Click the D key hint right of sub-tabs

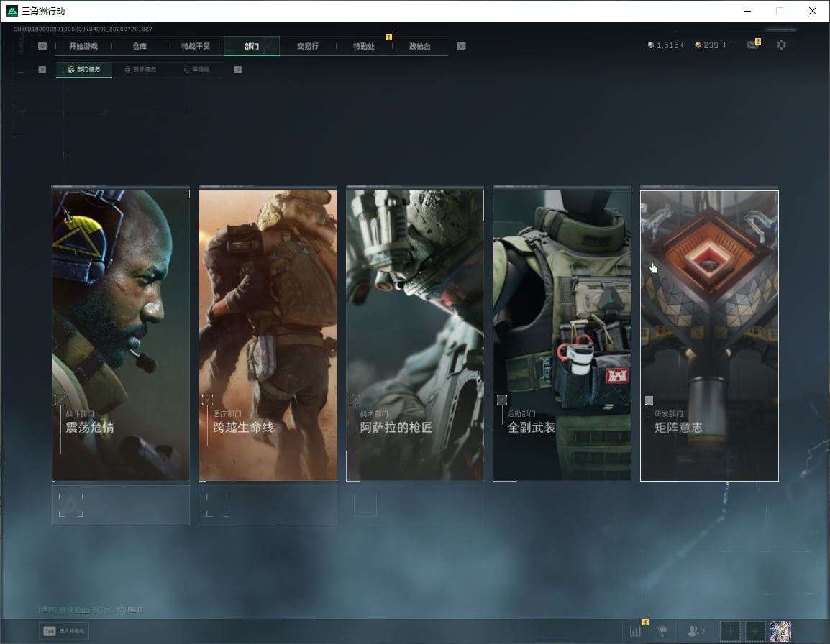point(237,69)
